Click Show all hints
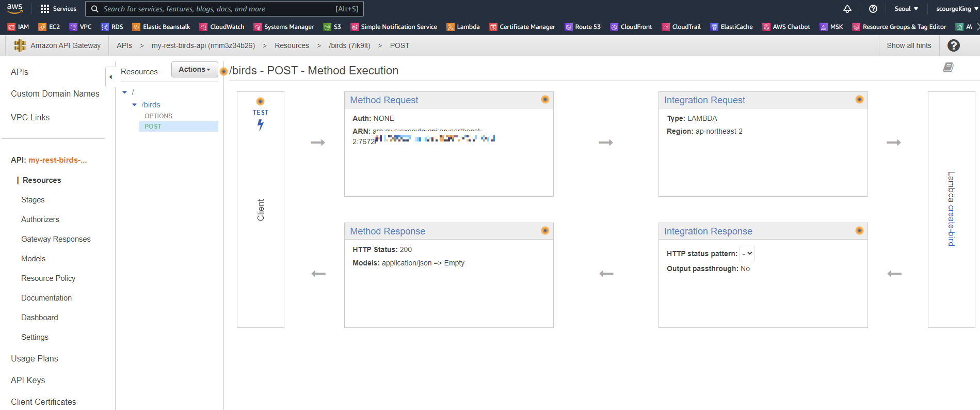 click(x=909, y=45)
